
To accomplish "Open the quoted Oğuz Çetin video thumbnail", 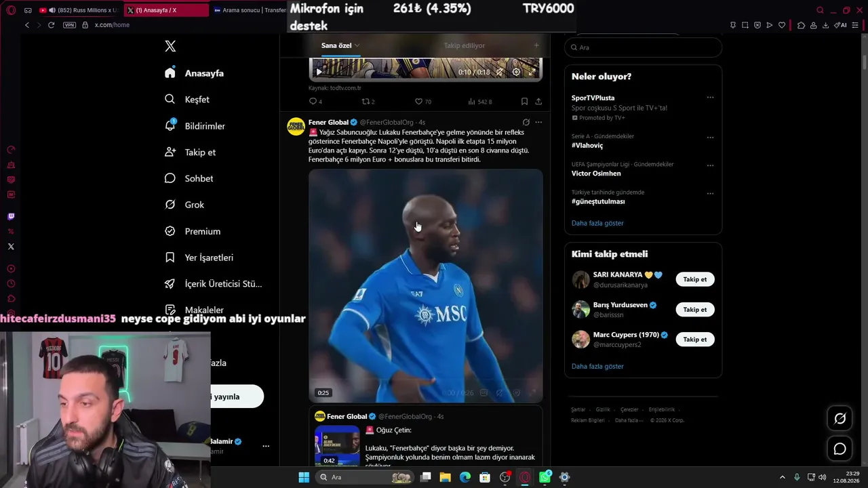I will pyautogui.click(x=337, y=446).
